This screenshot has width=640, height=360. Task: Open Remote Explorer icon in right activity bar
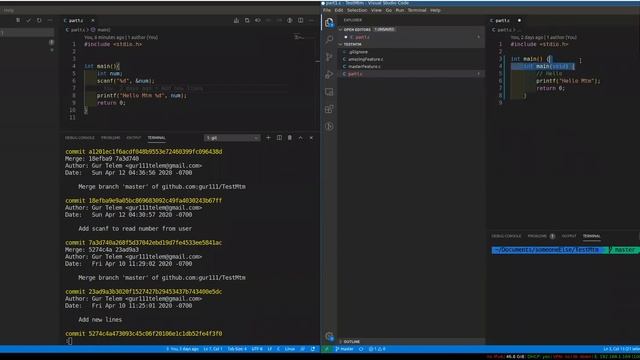pos(329,92)
